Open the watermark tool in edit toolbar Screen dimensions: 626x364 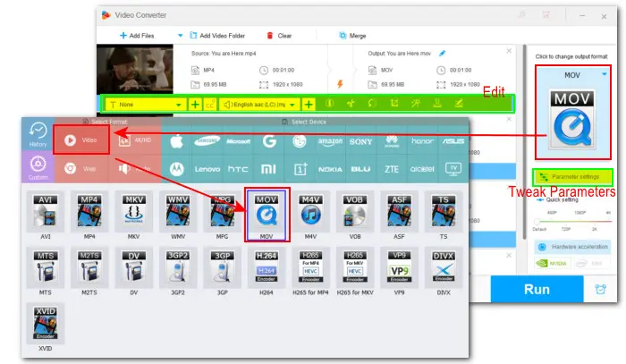tap(437, 104)
